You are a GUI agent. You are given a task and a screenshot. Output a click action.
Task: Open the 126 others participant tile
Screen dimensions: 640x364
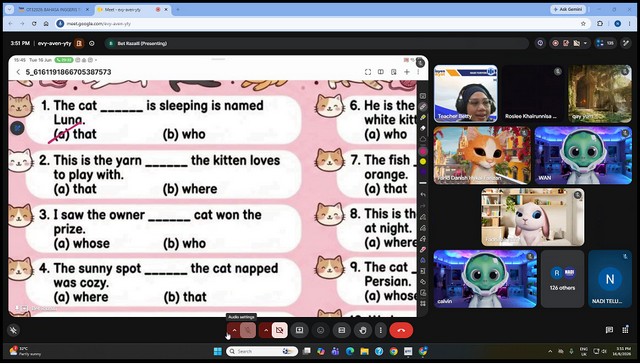[562, 279]
